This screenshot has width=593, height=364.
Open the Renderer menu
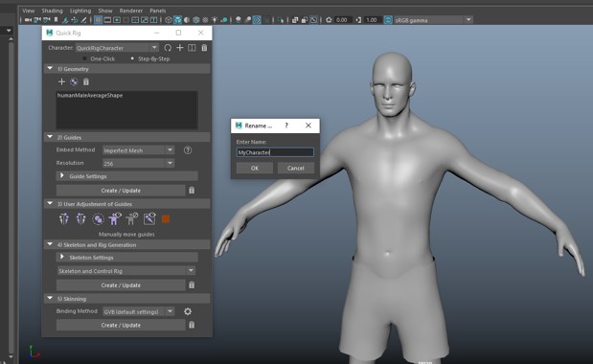[131, 11]
